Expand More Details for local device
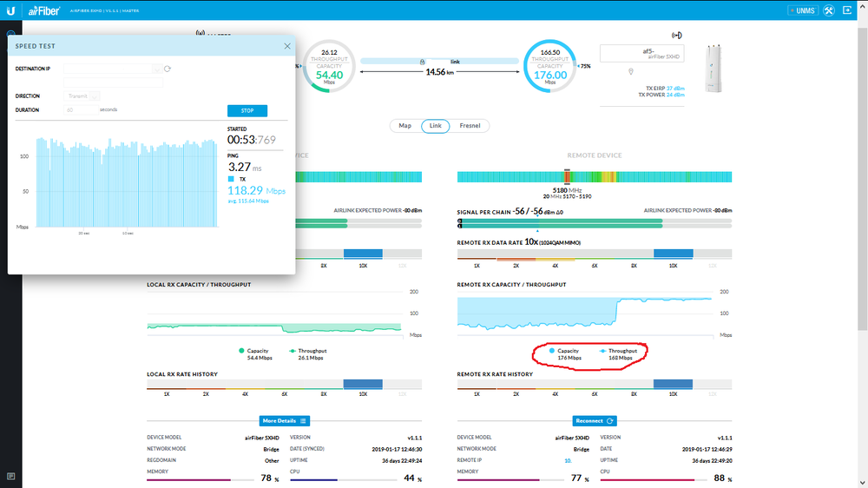Viewport: 868px width, 488px height. click(x=285, y=420)
